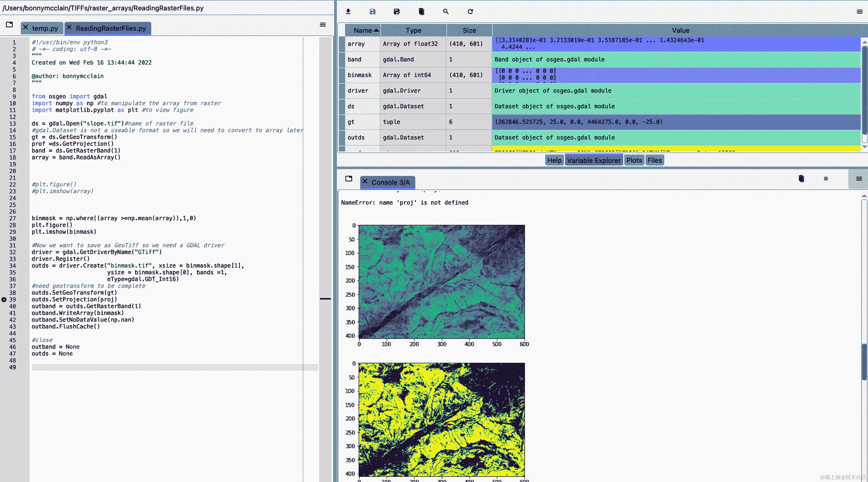The width and height of the screenshot is (868, 482).
Task: Open editor file browse tabs icon
Action: (9, 24)
